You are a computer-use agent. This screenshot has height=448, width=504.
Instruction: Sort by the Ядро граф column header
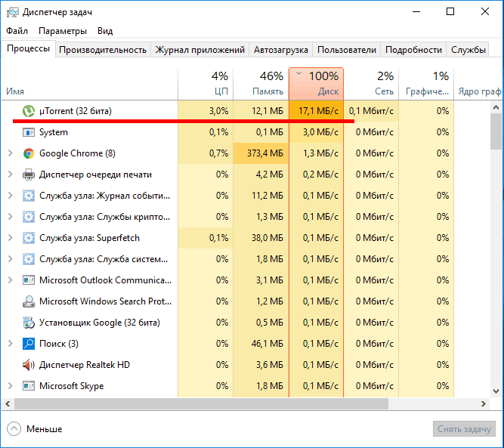(x=479, y=84)
